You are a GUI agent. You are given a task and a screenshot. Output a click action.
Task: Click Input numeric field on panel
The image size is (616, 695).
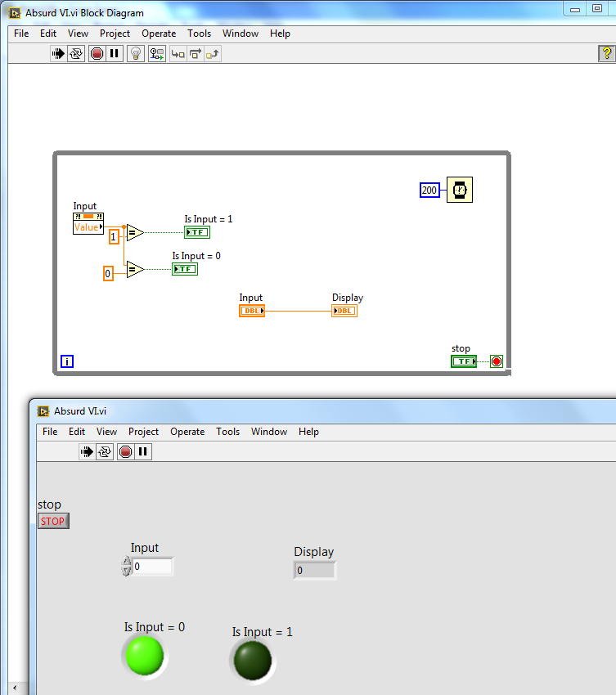click(x=152, y=567)
